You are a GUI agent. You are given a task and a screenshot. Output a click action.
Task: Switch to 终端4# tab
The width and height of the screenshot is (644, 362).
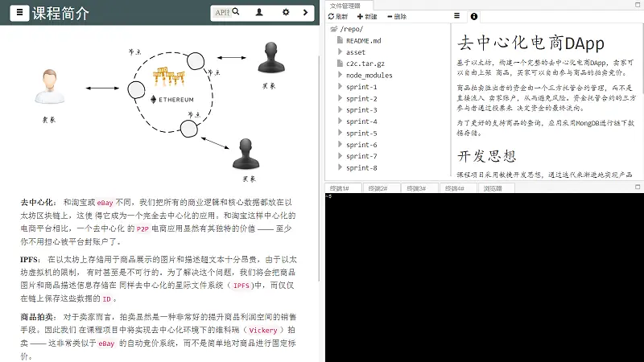(458, 188)
